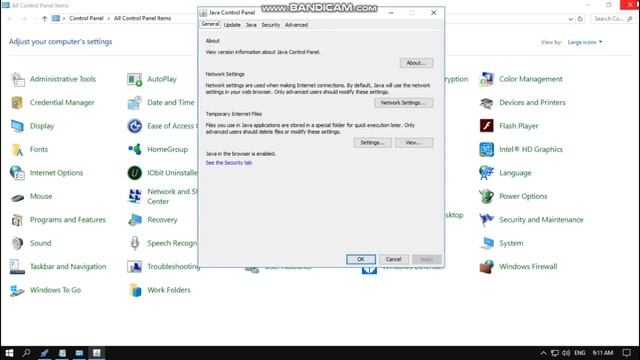Open IObit Uninstaller icon
The image size is (640, 360).
tap(135, 173)
